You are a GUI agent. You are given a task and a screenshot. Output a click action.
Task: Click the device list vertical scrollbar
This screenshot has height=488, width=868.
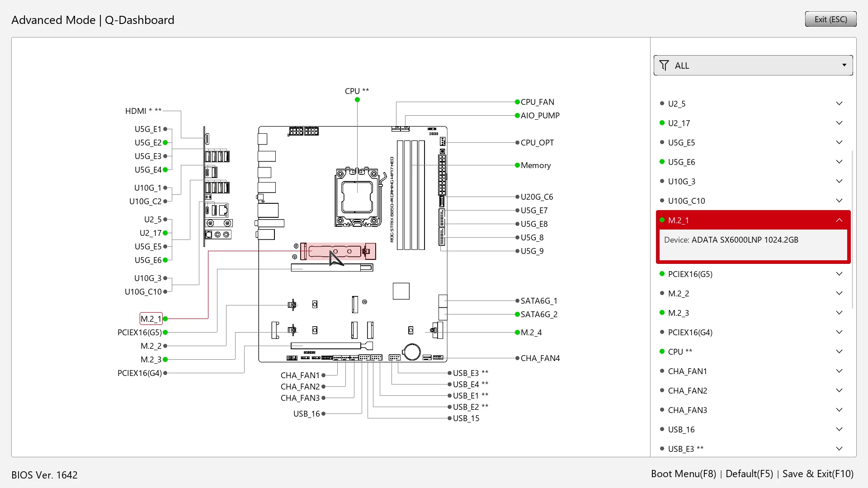point(853,230)
